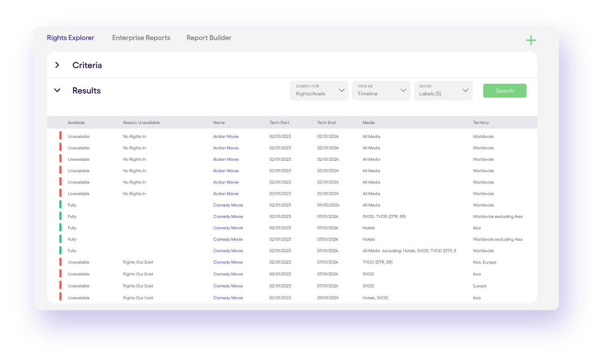Click the 09/01/2024 term end cell
Viewport: 606px width, 364px height.
(328, 298)
